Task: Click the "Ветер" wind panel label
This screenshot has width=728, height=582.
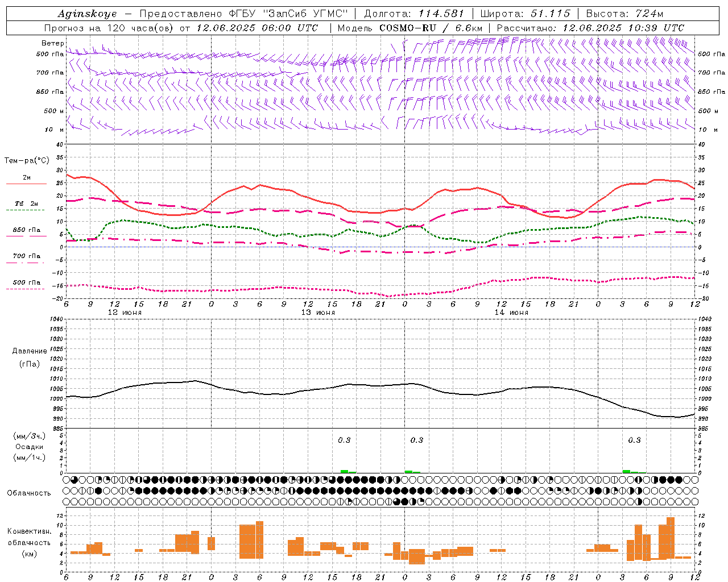Action: pos(52,43)
